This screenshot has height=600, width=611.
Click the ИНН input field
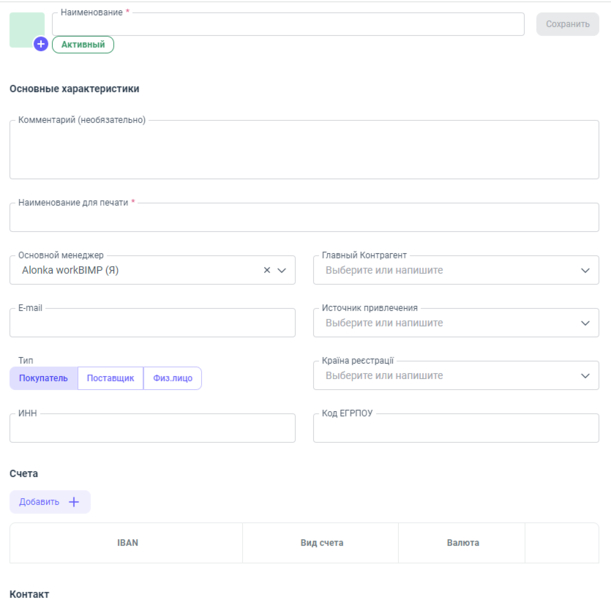pos(152,429)
